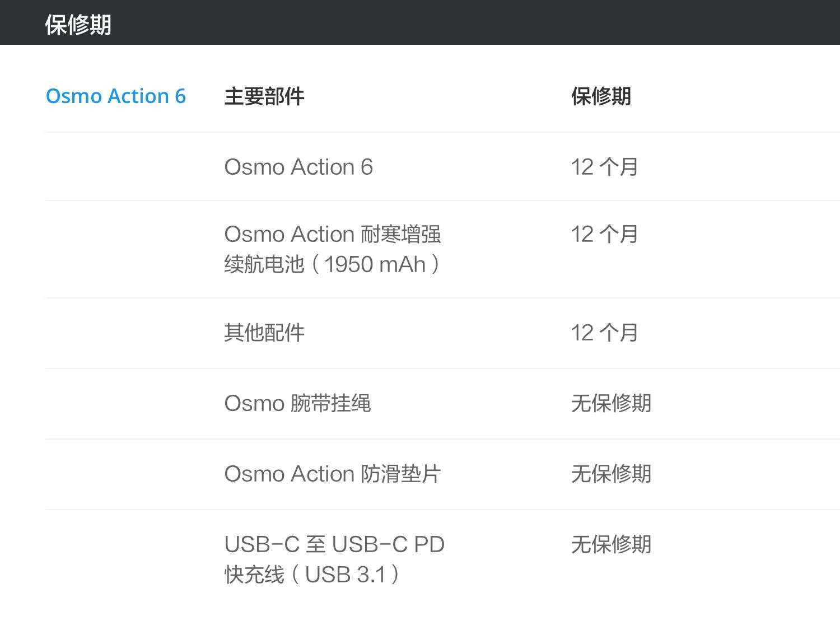840x644 pixels.
Task: Click 无保修期 beside Osmo Action 防滑垫片
Action: coord(611,474)
